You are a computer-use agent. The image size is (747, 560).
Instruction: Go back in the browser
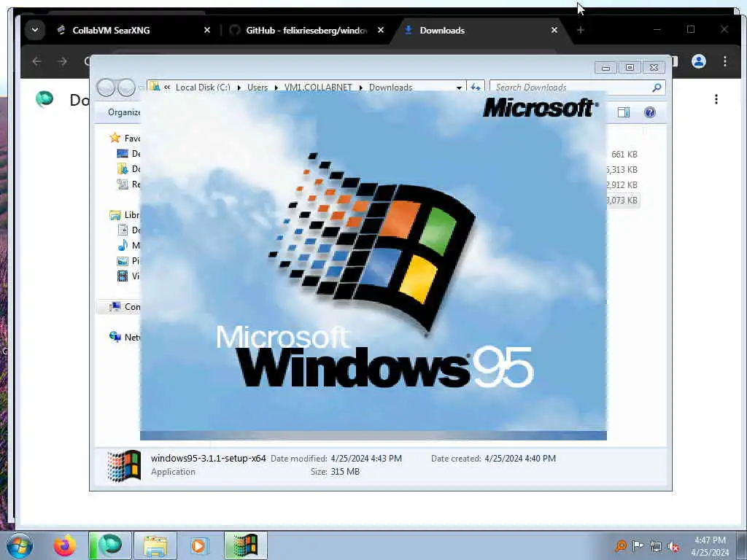click(x=36, y=61)
